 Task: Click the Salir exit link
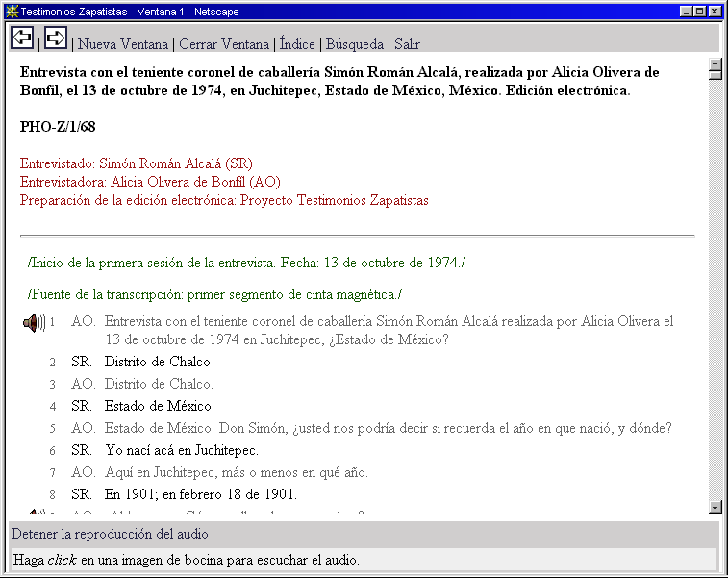point(407,44)
